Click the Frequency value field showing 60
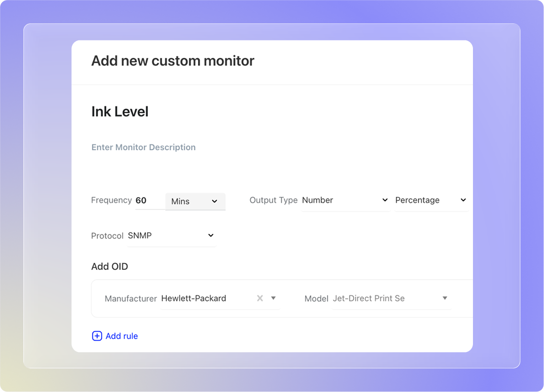Viewport: 544px width, 392px height. pyautogui.click(x=148, y=200)
